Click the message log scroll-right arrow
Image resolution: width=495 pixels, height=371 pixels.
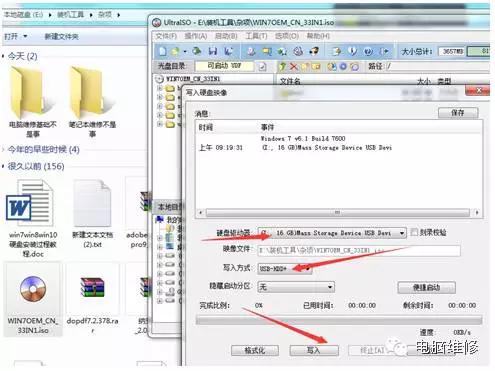pyautogui.click(x=477, y=212)
